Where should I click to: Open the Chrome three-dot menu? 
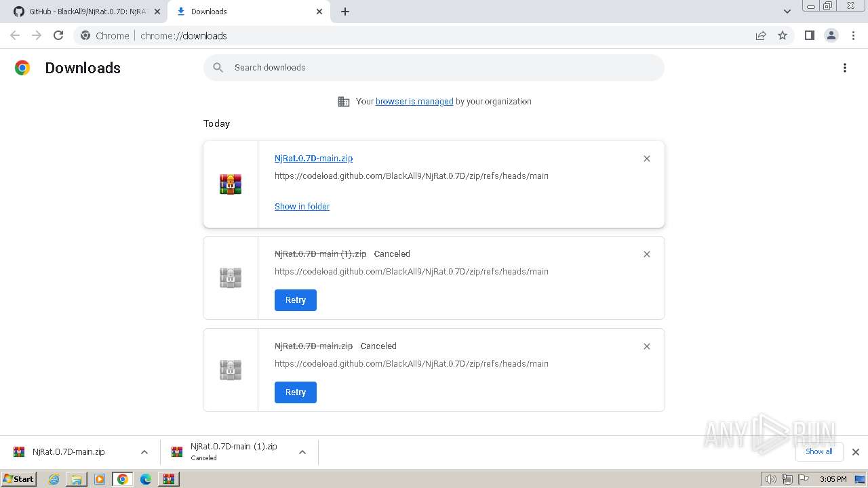(x=854, y=35)
